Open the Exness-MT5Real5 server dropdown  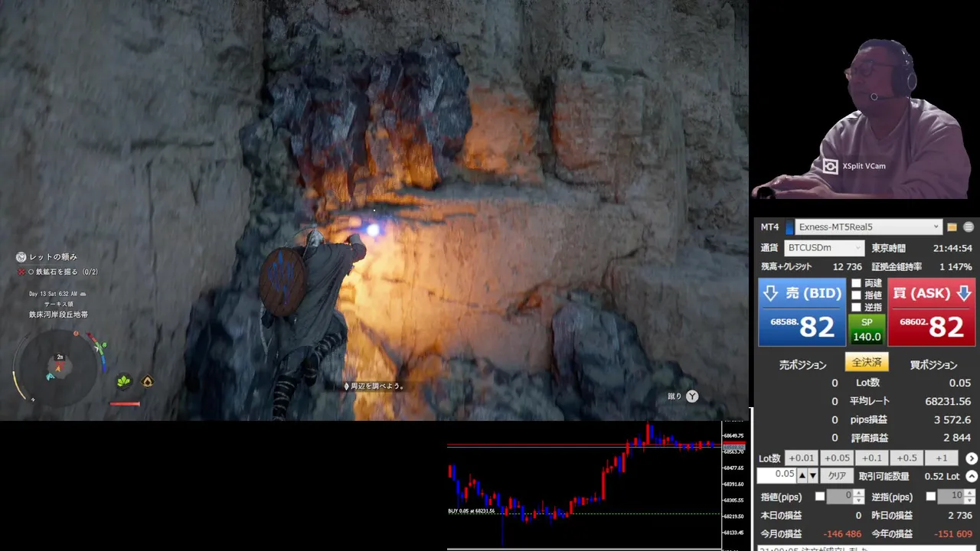[x=868, y=227]
